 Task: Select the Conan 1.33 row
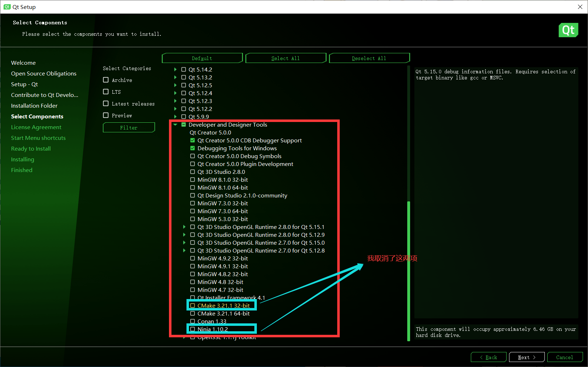[212, 321]
